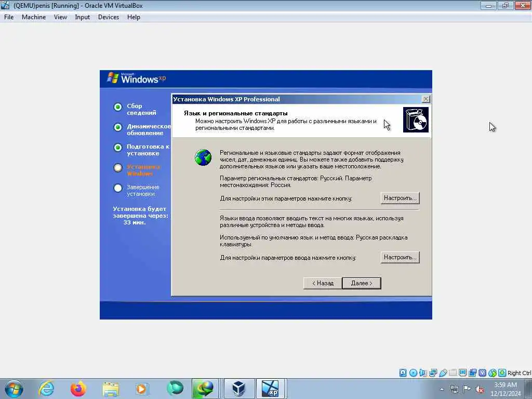
Task: Click the 33 мин. remaining time text
Action: 135,222
